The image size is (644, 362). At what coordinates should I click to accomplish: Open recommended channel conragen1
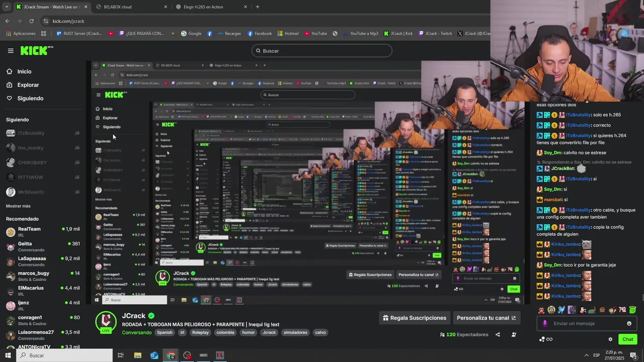(x=43, y=320)
